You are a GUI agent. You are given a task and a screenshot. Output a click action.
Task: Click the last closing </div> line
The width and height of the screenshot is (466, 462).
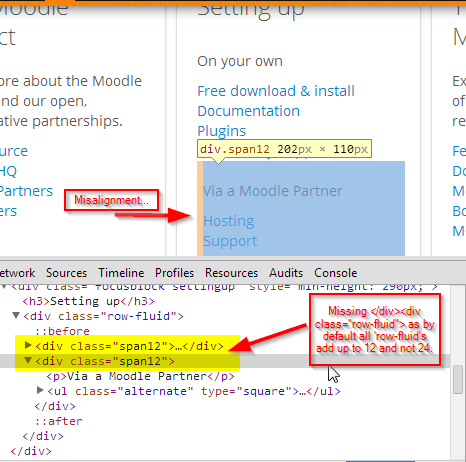tap(31, 451)
